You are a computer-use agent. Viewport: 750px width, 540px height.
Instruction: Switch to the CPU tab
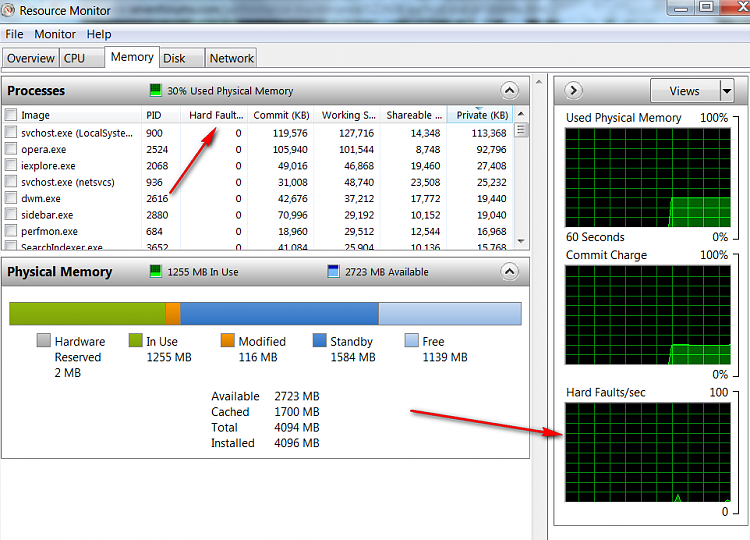tap(82, 58)
